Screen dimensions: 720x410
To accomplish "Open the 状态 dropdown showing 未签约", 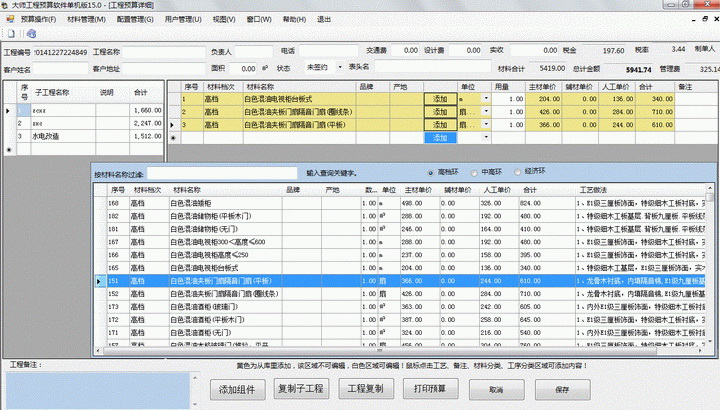I will pos(340,67).
